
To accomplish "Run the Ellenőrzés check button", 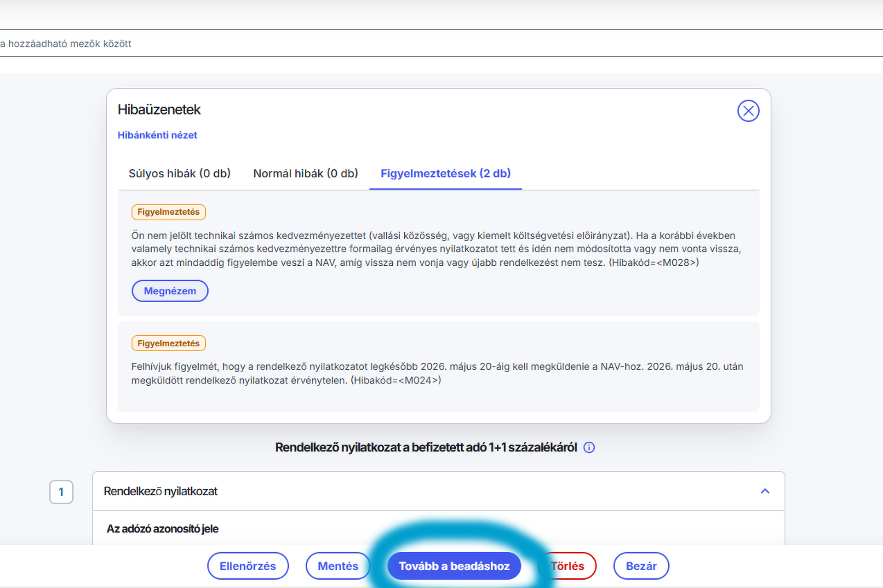I will [x=248, y=566].
